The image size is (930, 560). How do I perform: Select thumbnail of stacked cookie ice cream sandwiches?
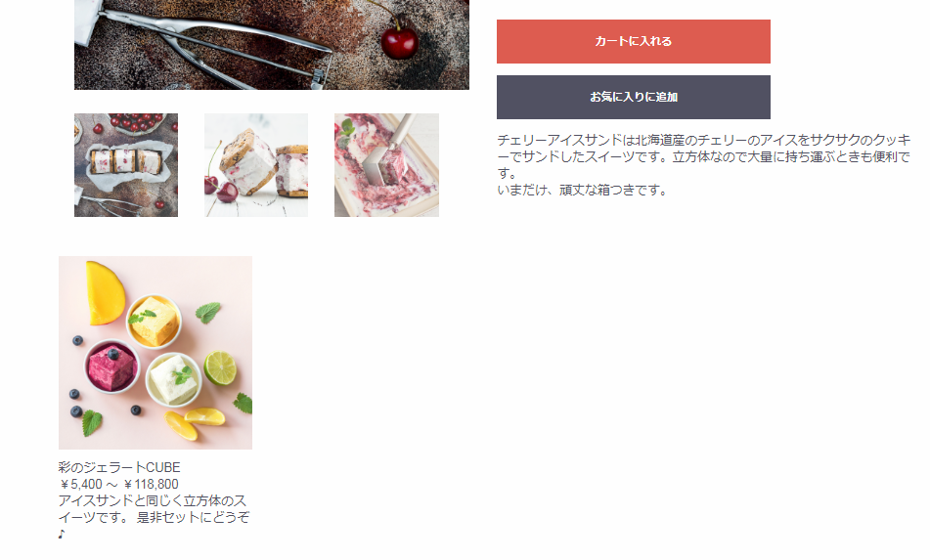[256, 165]
